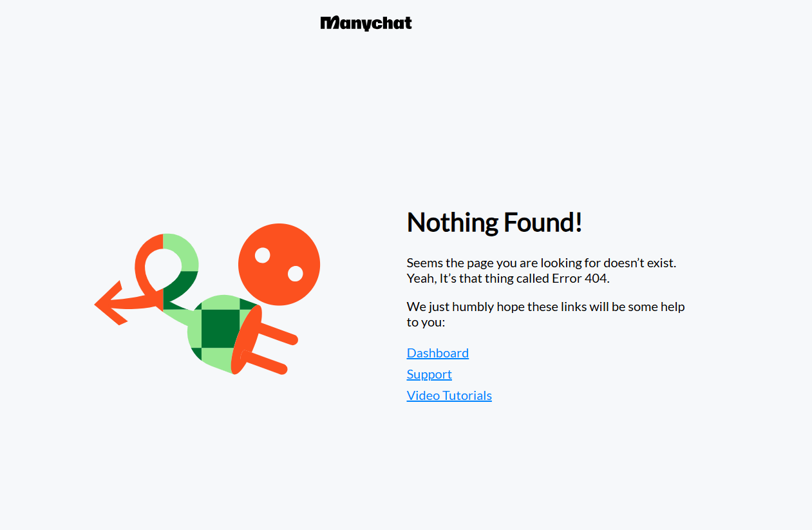Open the Dashboard link
Viewport: 812px width, 530px height.
pyautogui.click(x=438, y=353)
